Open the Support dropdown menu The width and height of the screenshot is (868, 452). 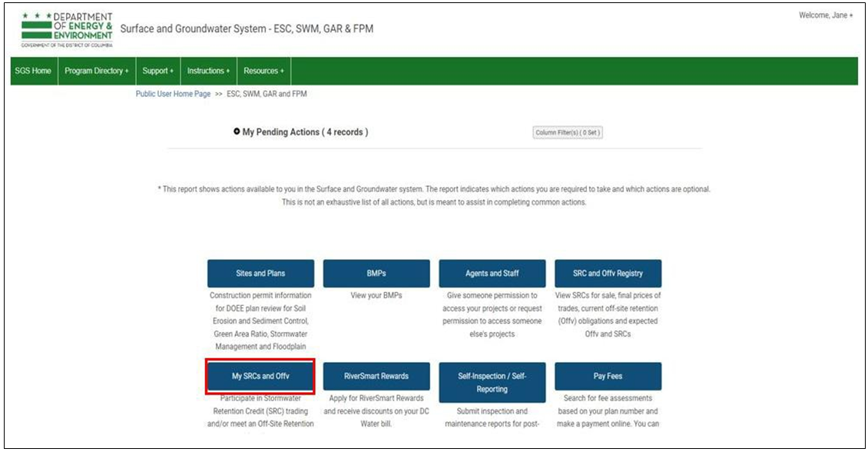tap(157, 71)
